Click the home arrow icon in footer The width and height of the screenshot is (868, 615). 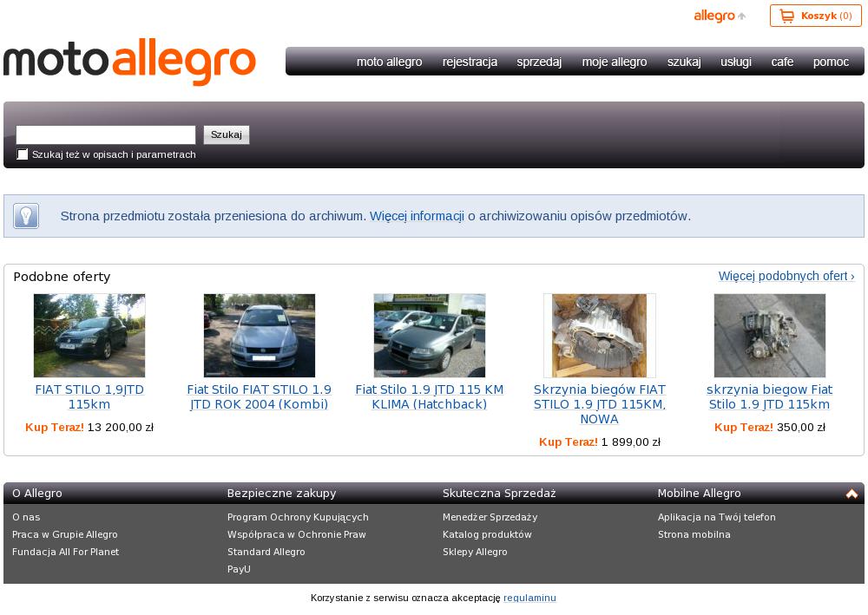pos(852,494)
